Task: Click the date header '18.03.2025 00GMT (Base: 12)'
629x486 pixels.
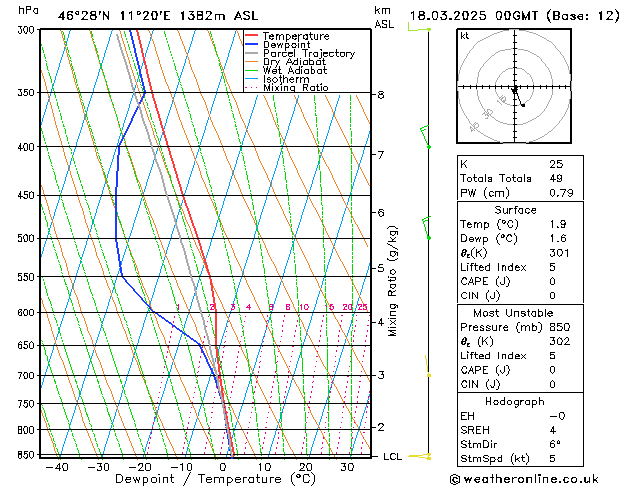Action: pos(514,16)
